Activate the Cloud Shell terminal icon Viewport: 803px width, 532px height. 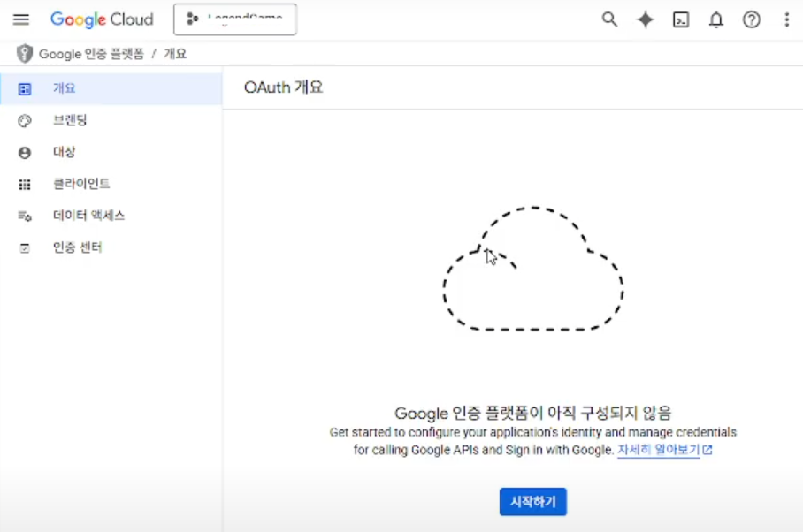[x=681, y=19]
